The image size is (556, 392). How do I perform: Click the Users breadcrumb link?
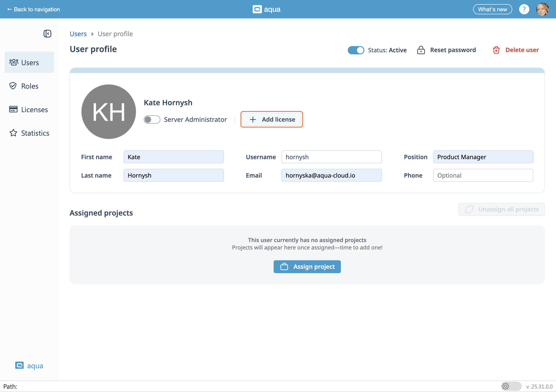[78, 34]
